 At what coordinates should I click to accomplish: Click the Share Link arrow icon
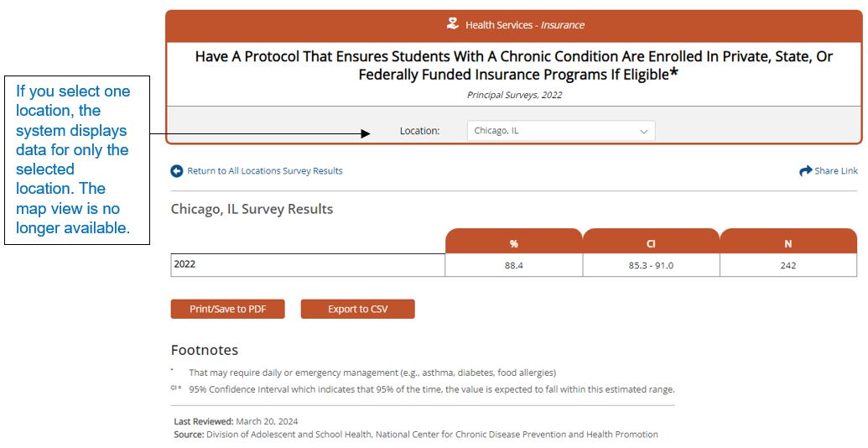click(805, 171)
